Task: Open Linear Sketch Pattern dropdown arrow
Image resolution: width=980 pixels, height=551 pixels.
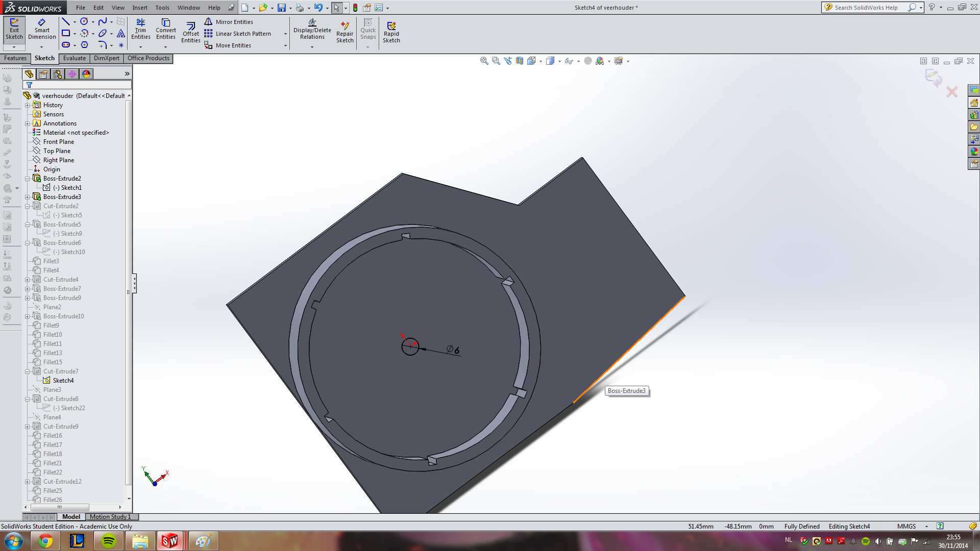Action: (x=285, y=34)
